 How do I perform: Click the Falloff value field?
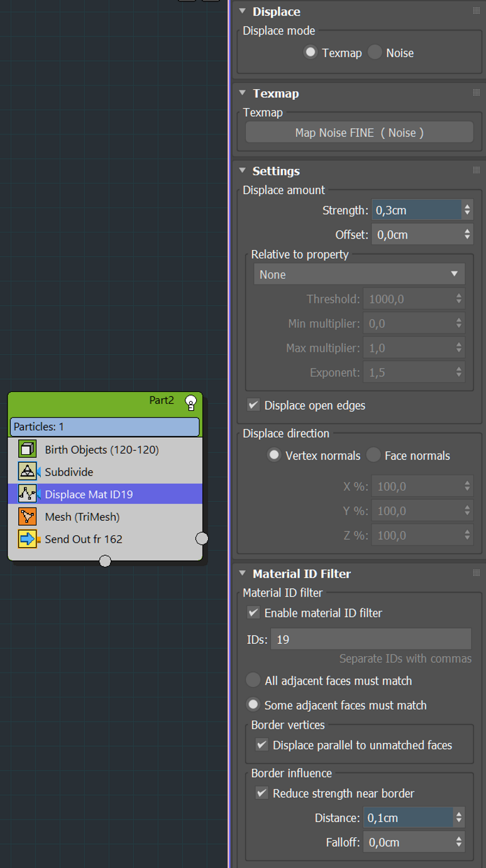(409, 842)
